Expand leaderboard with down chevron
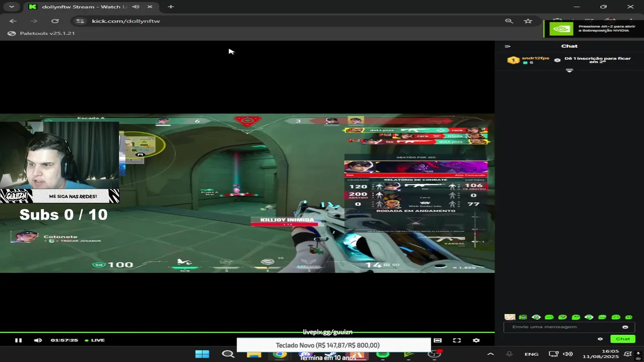This screenshot has height=362, width=644. click(x=570, y=71)
